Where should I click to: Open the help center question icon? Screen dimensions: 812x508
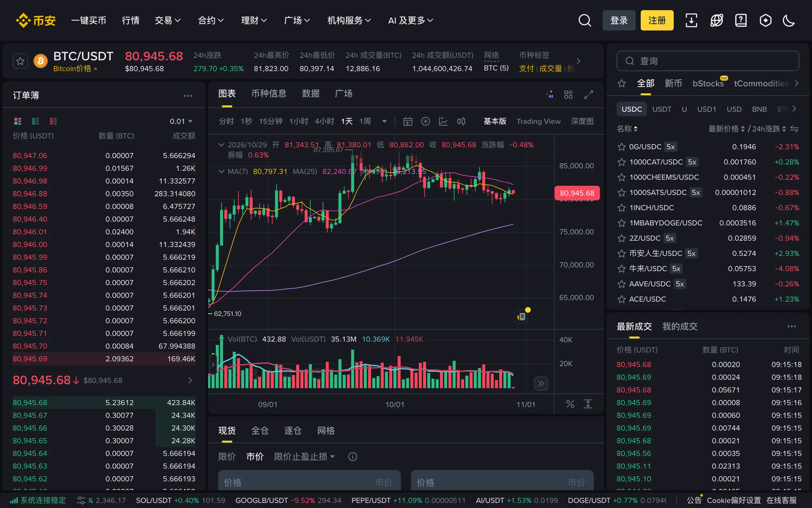(x=741, y=20)
